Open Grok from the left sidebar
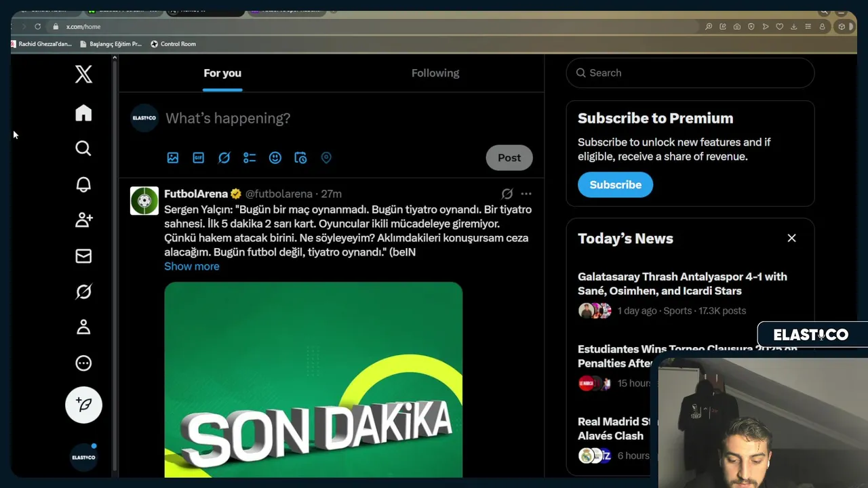This screenshot has width=868, height=488. click(83, 291)
